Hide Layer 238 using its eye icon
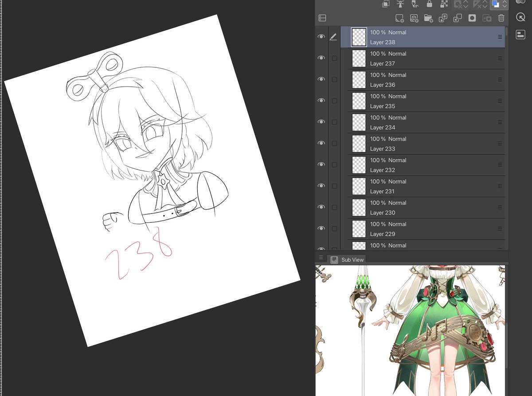532x396 pixels. click(x=321, y=37)
